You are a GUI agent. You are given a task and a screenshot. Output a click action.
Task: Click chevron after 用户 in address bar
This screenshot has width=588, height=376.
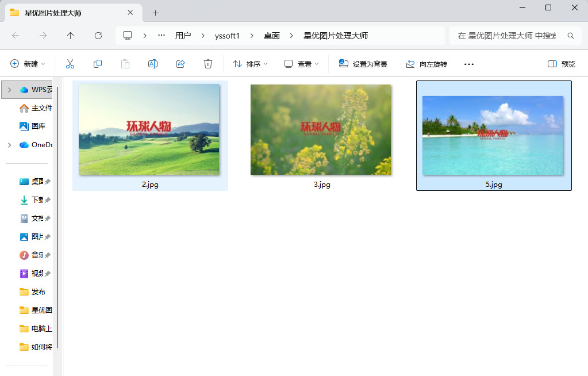tap(203, 36)
